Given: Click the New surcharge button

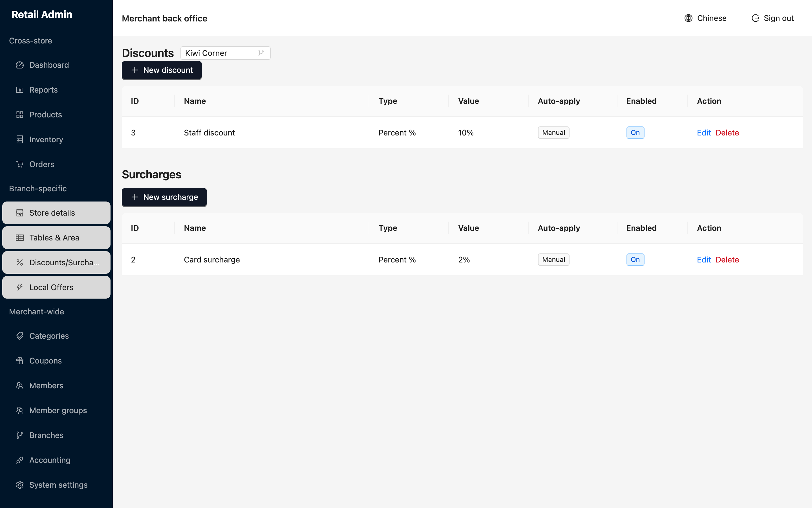Looking at the screenshot, I should pos(164,197).
